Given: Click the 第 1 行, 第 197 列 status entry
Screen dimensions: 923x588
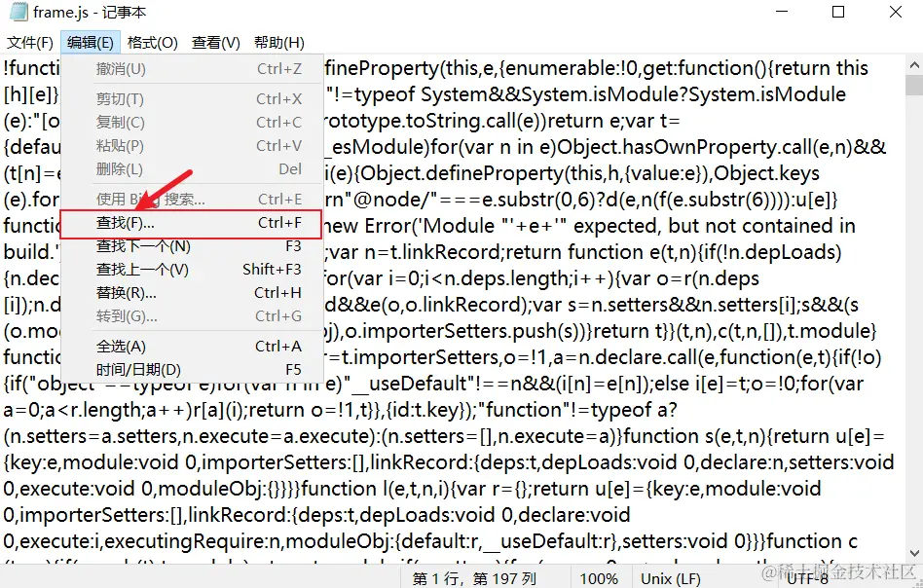Looking at the screenshot, I should pyautogui.click(x=474, y=578).
